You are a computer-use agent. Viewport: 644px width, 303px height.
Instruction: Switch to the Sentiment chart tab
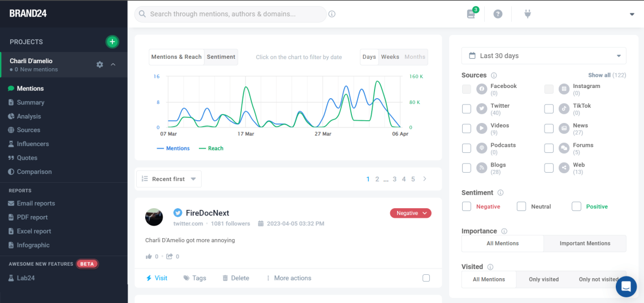point(221,57)
